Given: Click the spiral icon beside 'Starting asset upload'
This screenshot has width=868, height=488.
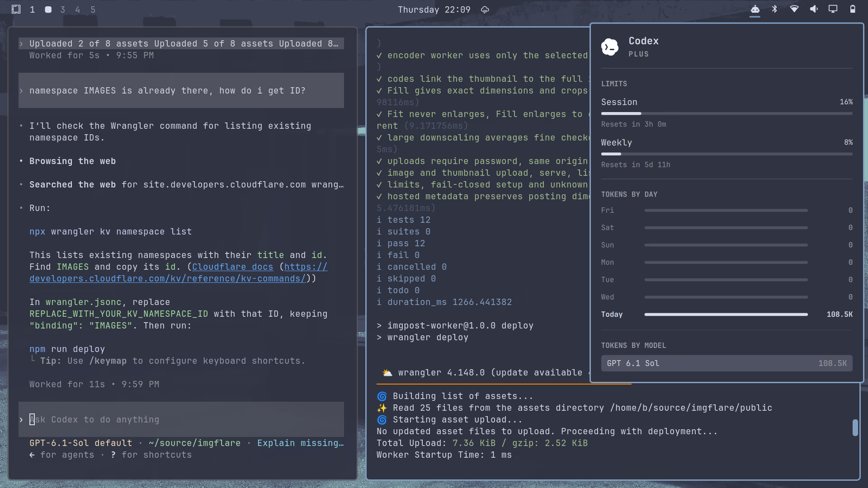Looking at the screenshot, I should click(382, 420).
